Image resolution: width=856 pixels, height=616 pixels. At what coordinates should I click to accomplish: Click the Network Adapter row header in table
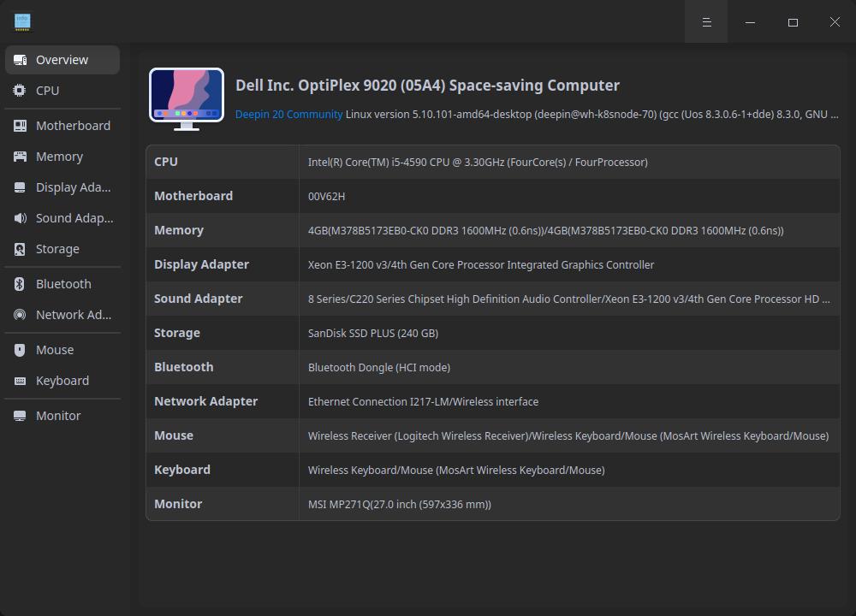tap(205, 401)
